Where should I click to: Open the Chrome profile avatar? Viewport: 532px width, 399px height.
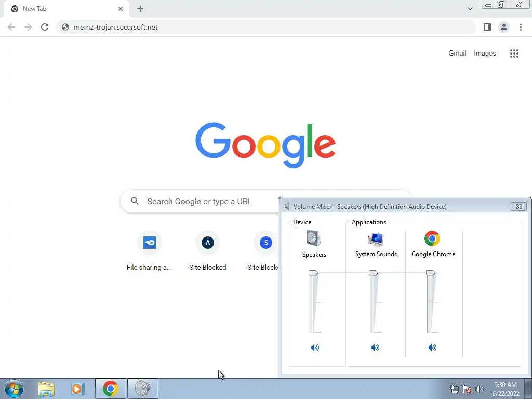click(504, 27)
